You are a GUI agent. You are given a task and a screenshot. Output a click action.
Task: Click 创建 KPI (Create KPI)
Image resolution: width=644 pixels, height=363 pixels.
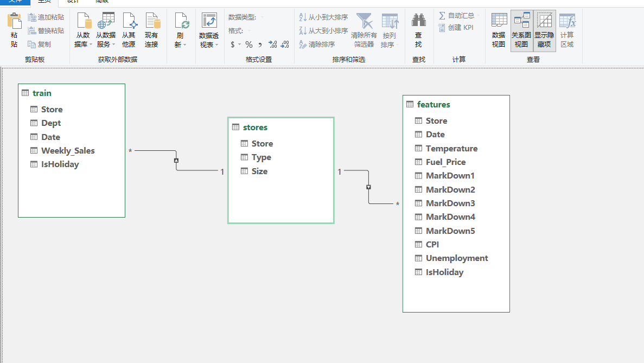[456, 28]
